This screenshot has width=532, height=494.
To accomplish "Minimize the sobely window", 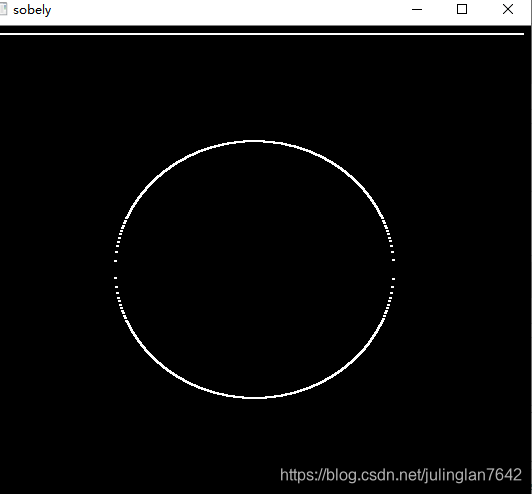I will tap(417, 10).
